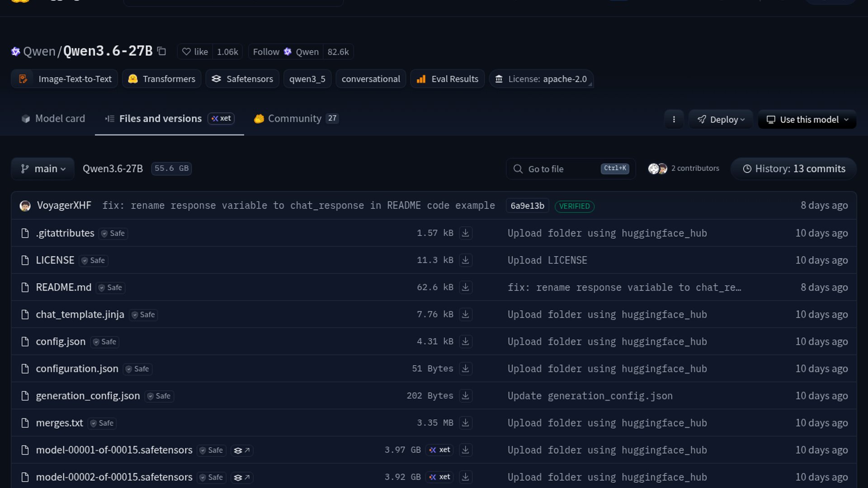
Task: Inspect safetensors metadata for model-00001-of-00015
Action: pyautogui.click(x=242, y=450)
